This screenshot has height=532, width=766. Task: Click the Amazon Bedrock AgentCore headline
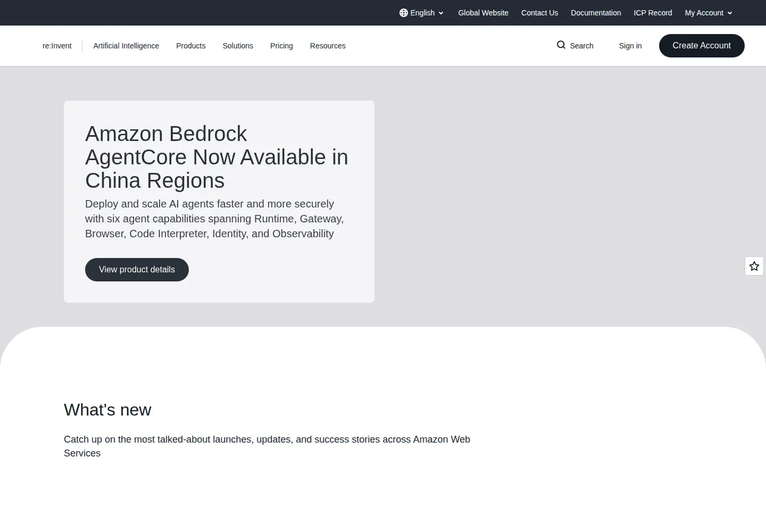click(x=217, y=157)
